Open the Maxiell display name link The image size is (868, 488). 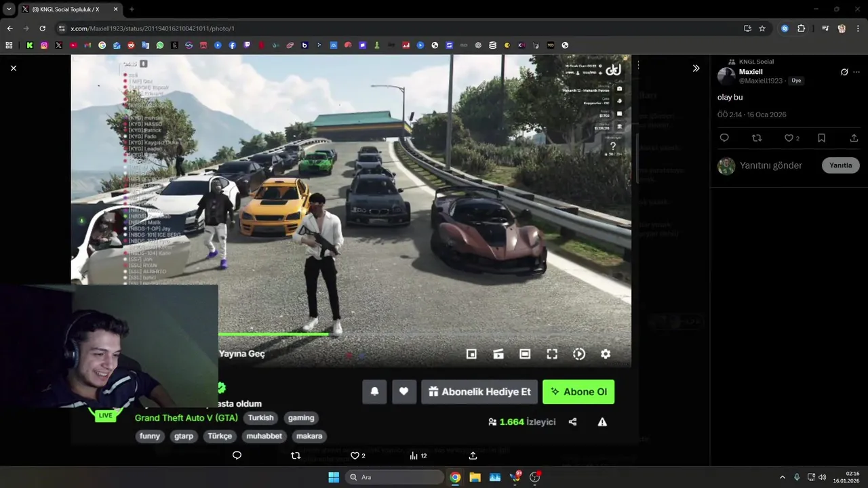(751, 72)
